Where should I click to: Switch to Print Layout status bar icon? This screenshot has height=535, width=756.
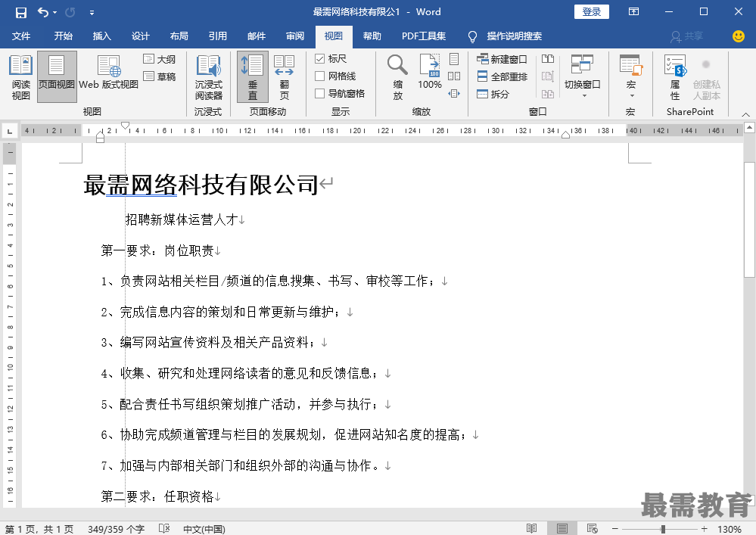point(562,529)
